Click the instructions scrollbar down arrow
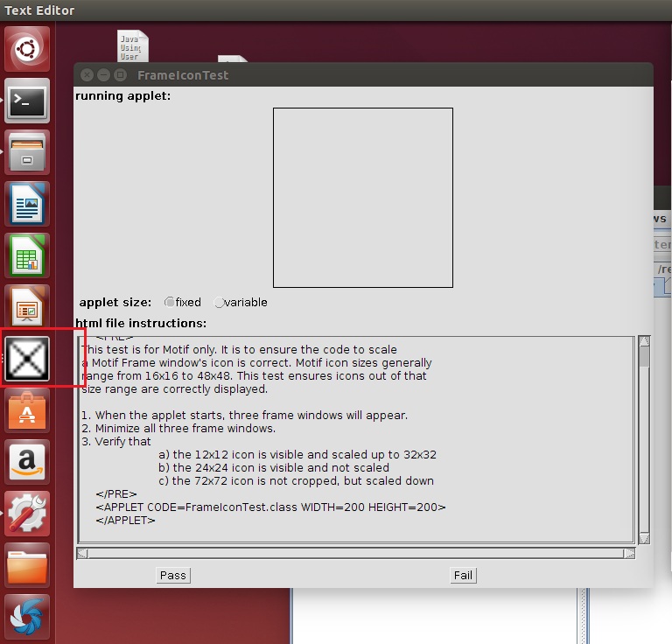Viewport: 672px width, 644px height. (644, 537)
